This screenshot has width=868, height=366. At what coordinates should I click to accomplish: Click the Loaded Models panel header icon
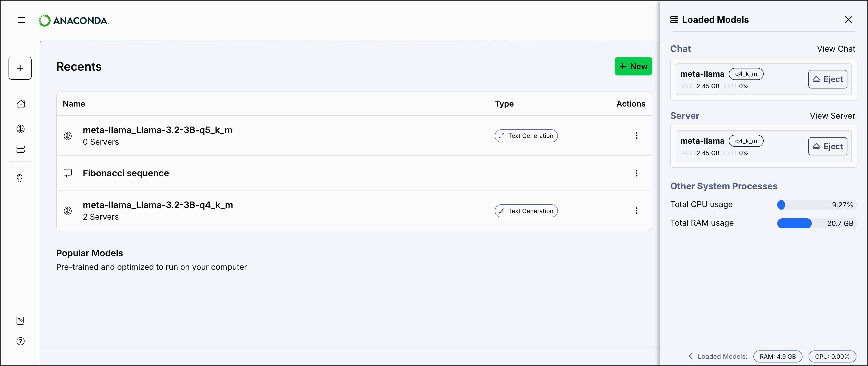[x=675, y=20]
